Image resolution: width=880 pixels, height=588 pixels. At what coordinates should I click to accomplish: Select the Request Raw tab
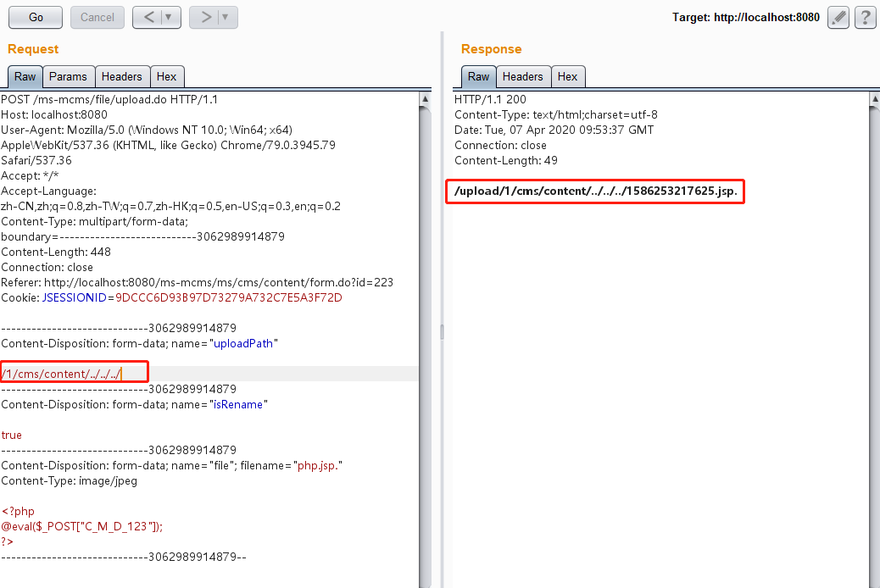pyautogui.click(x=25, y=77)
